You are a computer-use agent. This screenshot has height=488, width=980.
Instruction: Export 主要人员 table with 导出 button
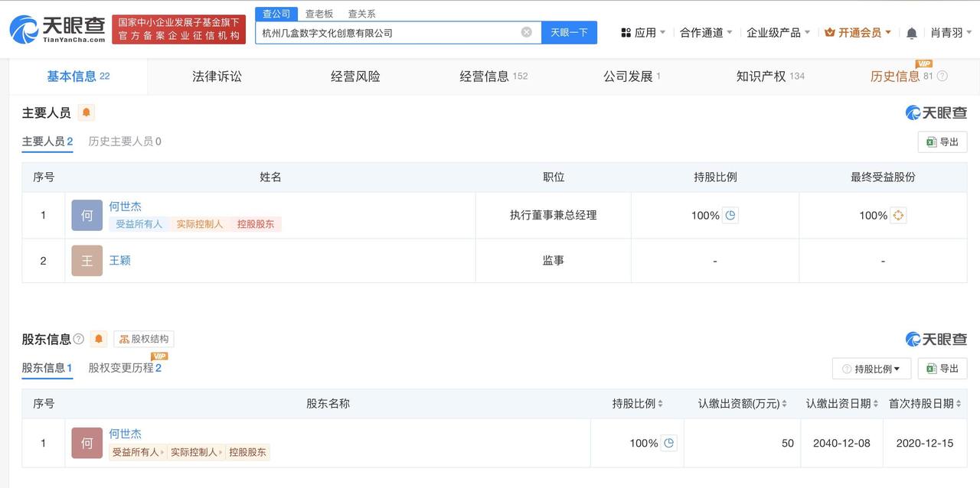[x=942, y=142]
